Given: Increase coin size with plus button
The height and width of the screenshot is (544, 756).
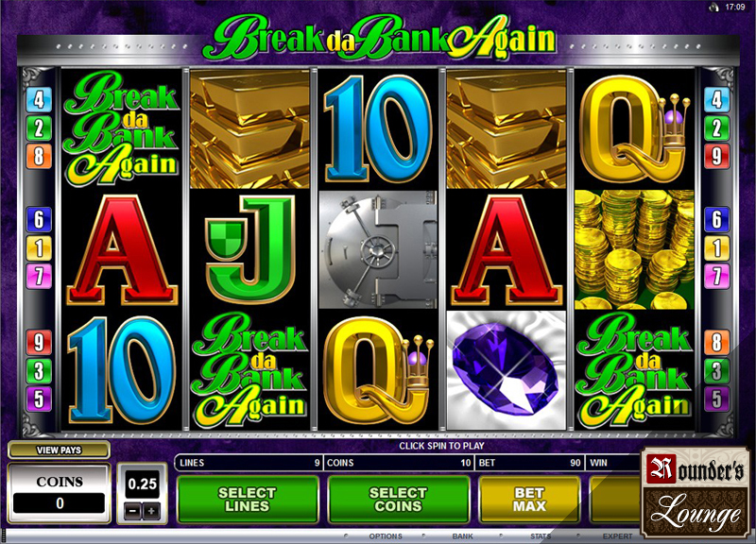Looking at the screenshot, I should click(151, 511).
